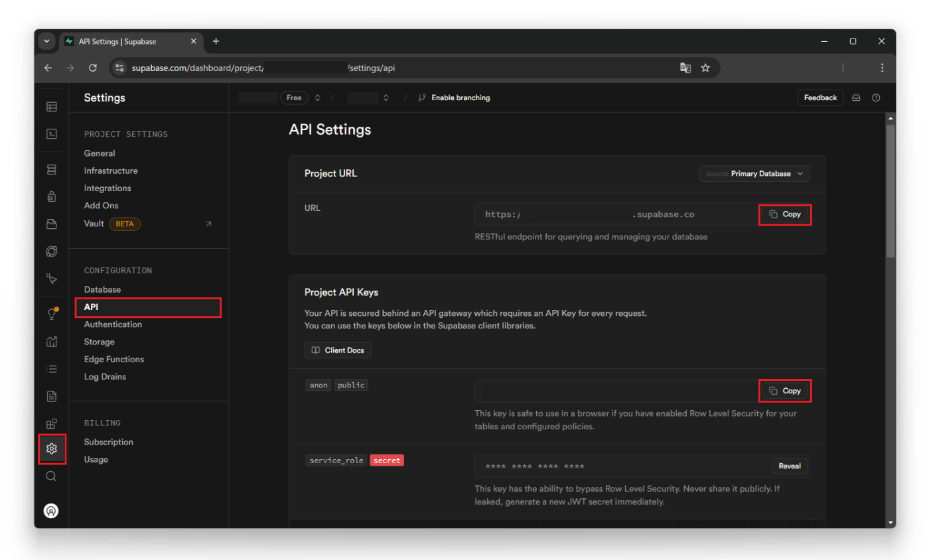Open the search magnifier in left rail
Screen dimensions: 929x560
(x=51, y=476)
